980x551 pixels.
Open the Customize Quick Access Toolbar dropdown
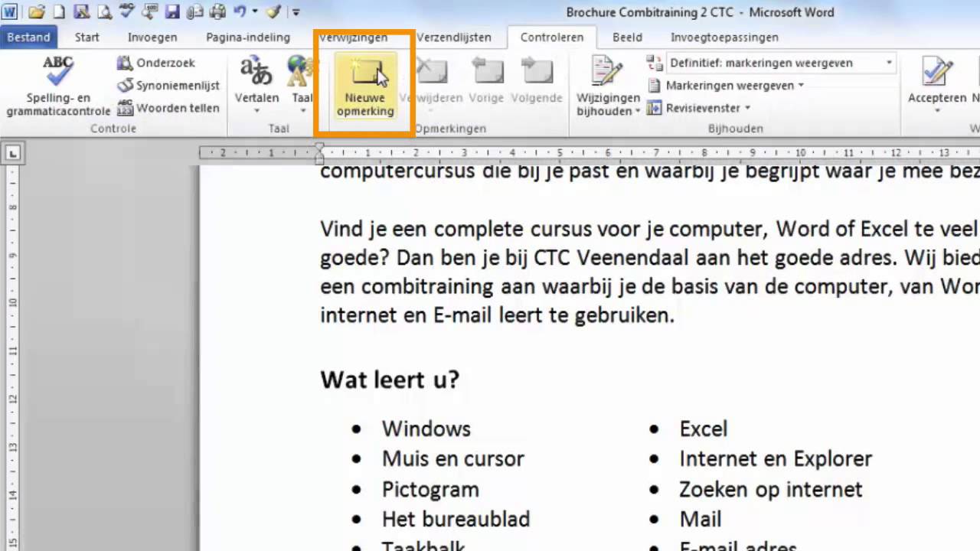click(x=296, y=11)
